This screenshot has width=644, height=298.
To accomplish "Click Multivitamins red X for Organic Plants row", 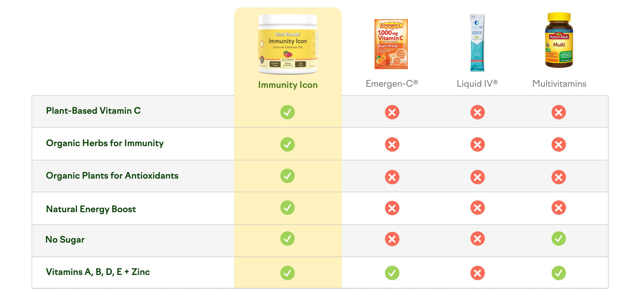I will click(x=559, y=177).
